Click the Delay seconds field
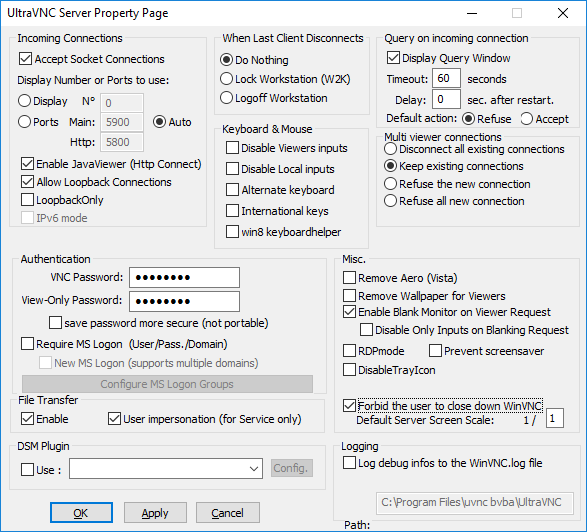This screenshot has height=532, width=587. 446,99
